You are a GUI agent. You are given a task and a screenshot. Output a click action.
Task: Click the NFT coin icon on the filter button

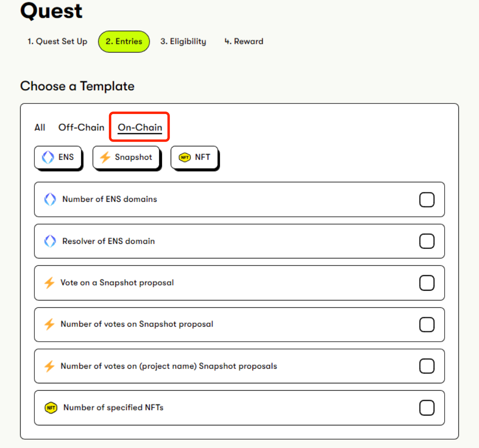coord(185,157)
